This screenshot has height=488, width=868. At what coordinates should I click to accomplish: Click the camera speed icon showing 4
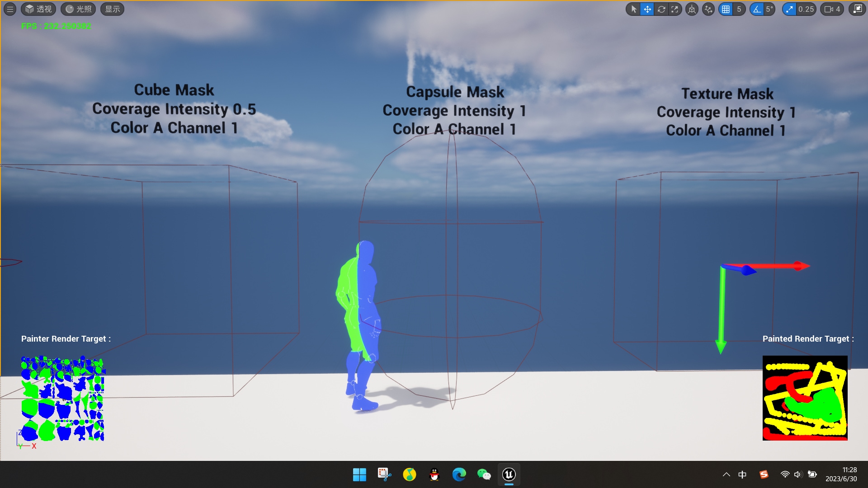click(x=831, y=9)
